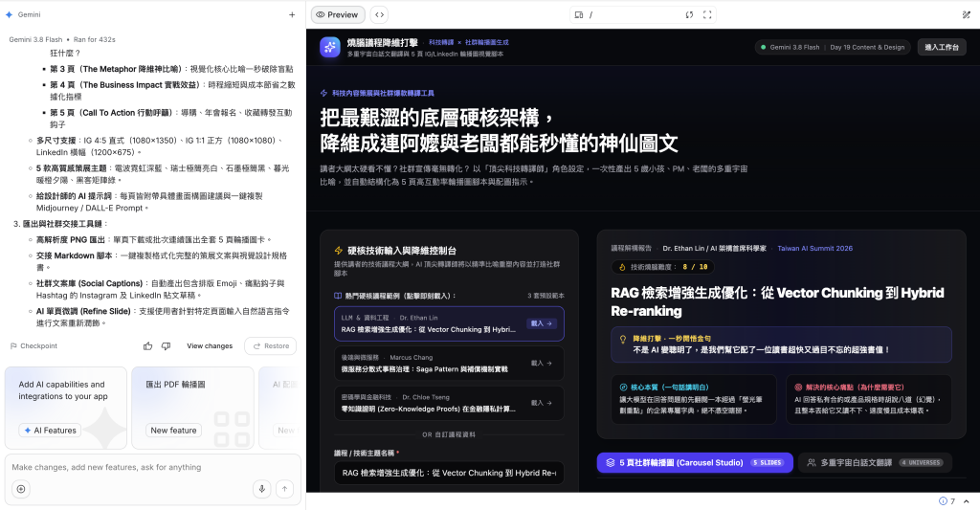Click small lightning icon by 科技內容策展 tagline
The image size is (980, 510).
(x=323, y=93)
